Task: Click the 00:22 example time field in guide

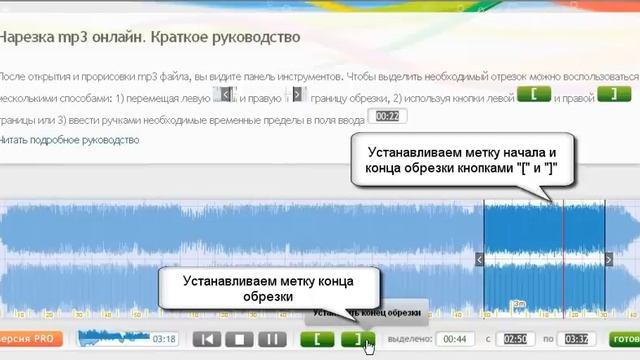Action: pos(387,116)
